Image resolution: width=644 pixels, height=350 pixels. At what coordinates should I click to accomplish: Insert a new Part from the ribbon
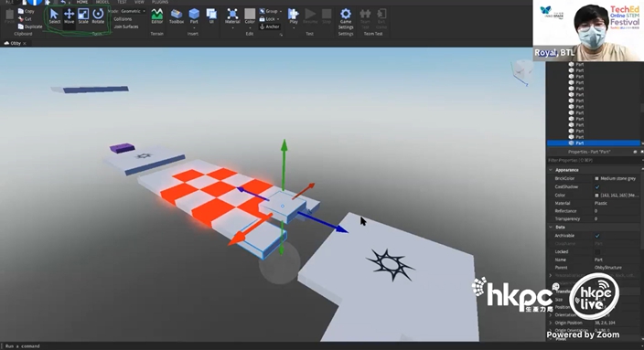(194, 16)
